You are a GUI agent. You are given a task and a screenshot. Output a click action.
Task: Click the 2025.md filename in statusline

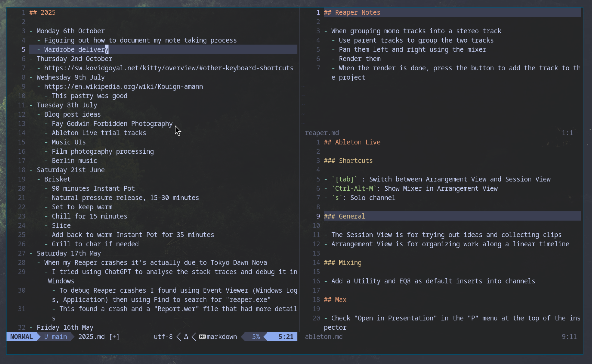(x=91, y=337)
